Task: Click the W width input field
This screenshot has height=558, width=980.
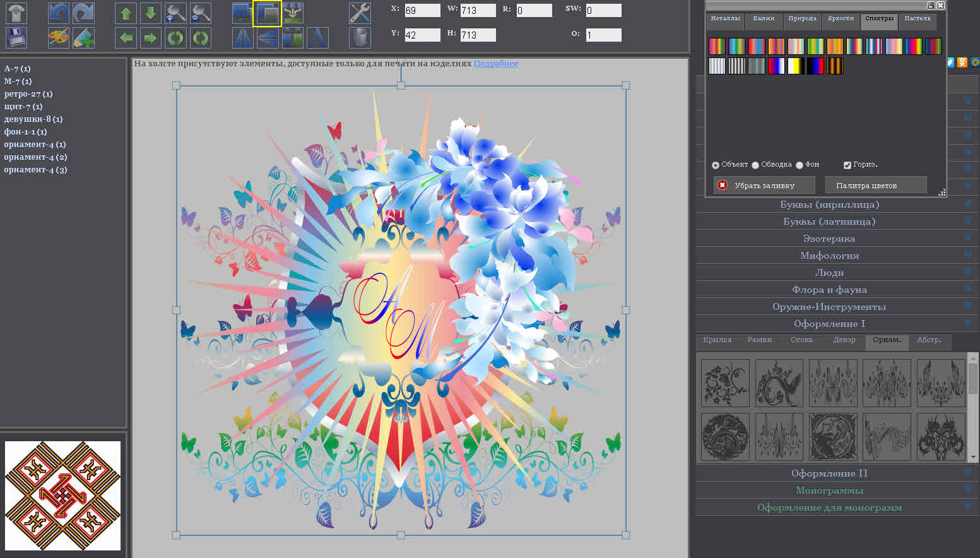Action: coord(478,10)
